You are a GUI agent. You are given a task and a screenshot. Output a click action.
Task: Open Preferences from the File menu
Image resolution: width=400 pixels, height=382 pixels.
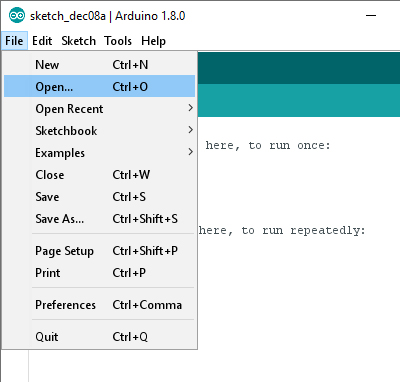point(99,305)
